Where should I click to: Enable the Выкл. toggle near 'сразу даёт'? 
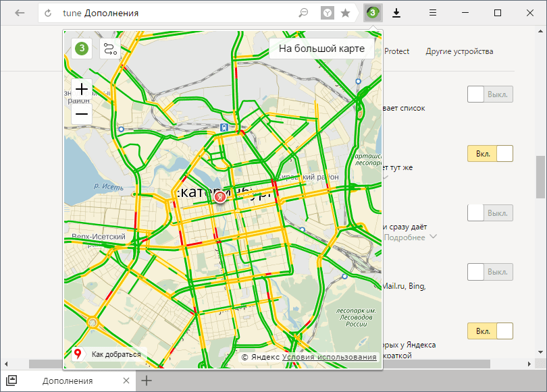[490, 213]
